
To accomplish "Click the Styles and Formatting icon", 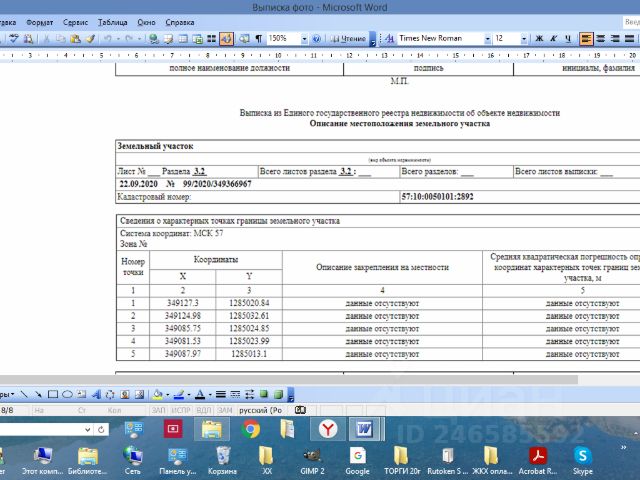I will 389,39.
